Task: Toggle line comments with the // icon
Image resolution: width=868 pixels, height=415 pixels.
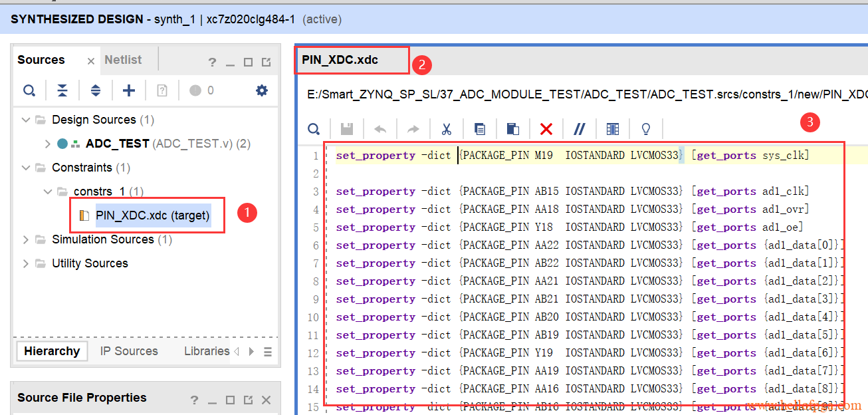Action: pyautogui.click(x=580, y=129)
